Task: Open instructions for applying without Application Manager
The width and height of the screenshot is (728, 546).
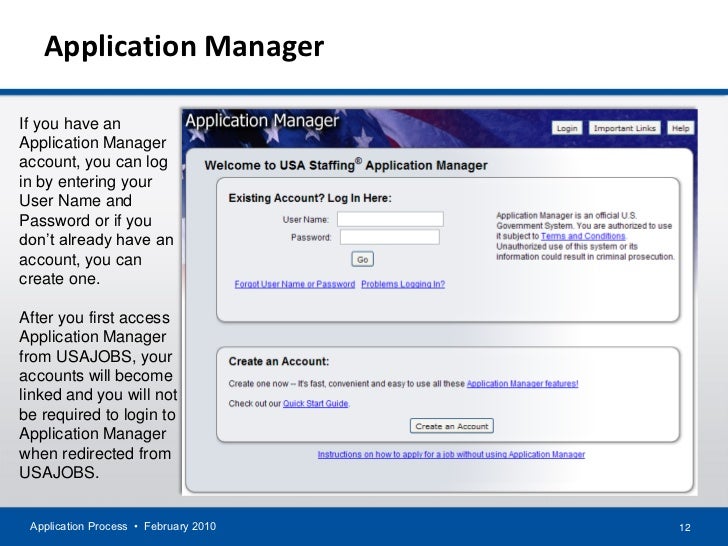Action: point(451,454)
